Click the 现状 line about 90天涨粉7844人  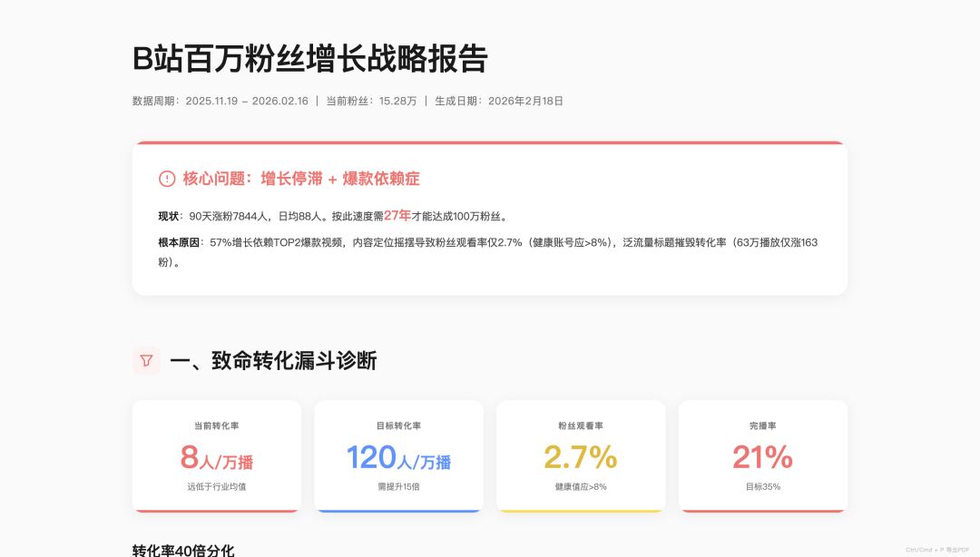click(x=334, y=216)
